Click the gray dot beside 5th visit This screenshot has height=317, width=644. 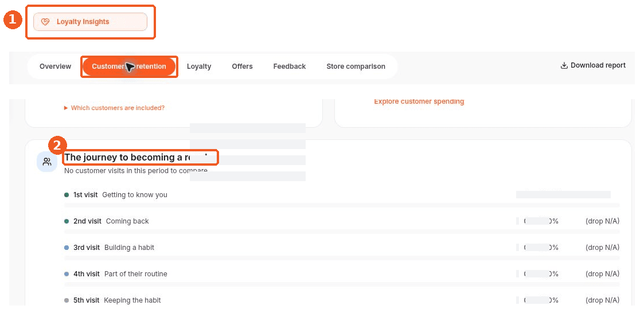pos(67,300)
